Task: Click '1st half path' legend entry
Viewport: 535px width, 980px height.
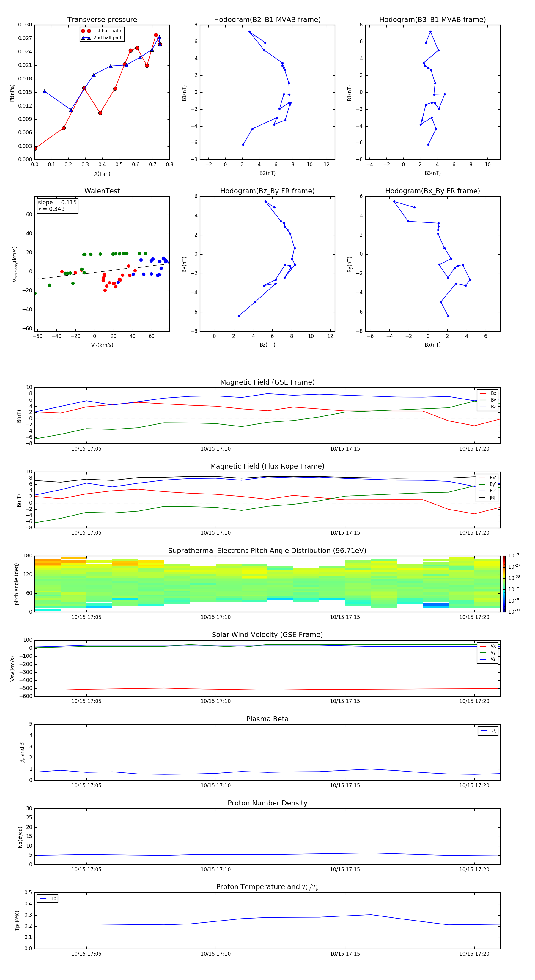Action: coord(101,31)
